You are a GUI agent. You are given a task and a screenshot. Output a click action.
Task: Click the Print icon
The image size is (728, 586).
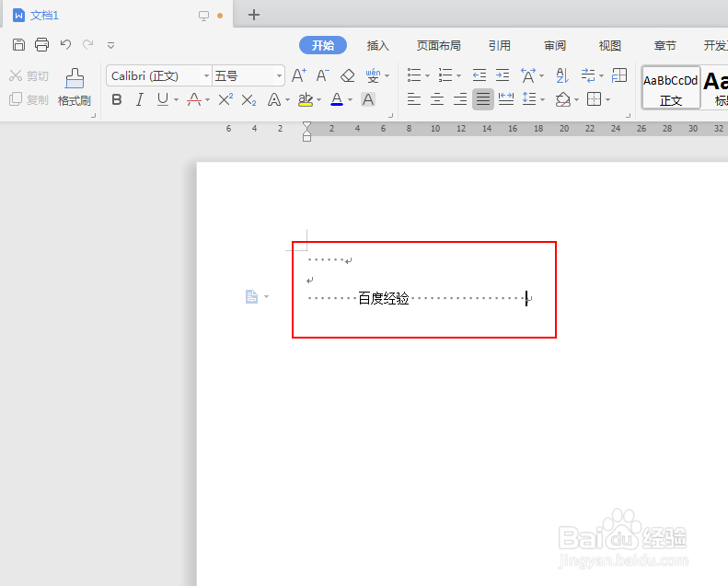41,44
